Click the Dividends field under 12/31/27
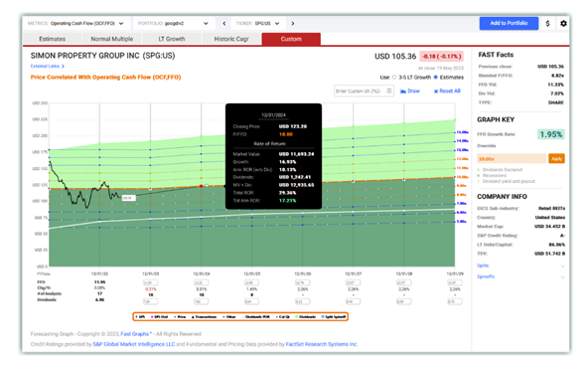 pos(354,301)
